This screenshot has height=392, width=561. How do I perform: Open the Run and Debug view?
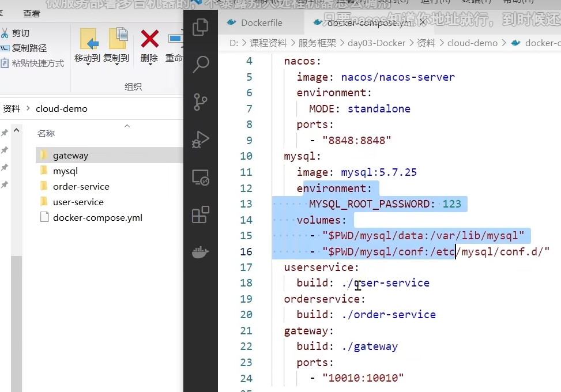(200, 140)
